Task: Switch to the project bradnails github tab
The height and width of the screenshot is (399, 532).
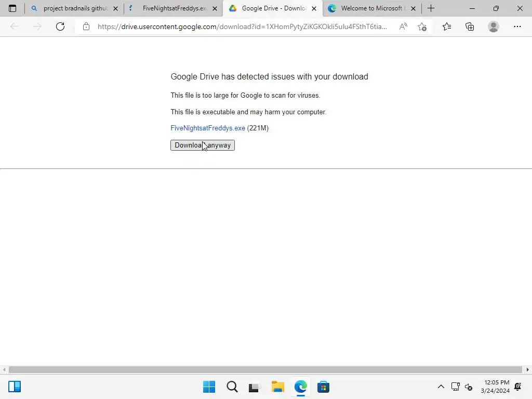Action: coord(75,8)
